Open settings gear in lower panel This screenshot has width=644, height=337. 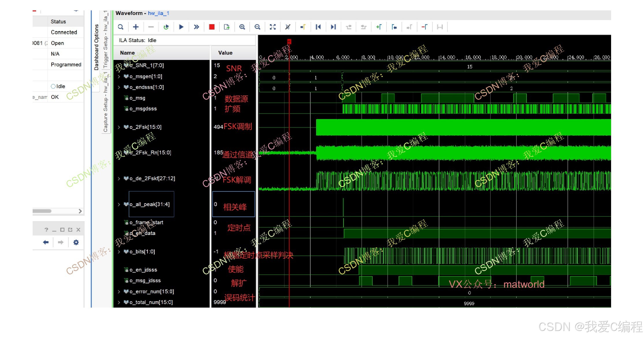[76, 242]
